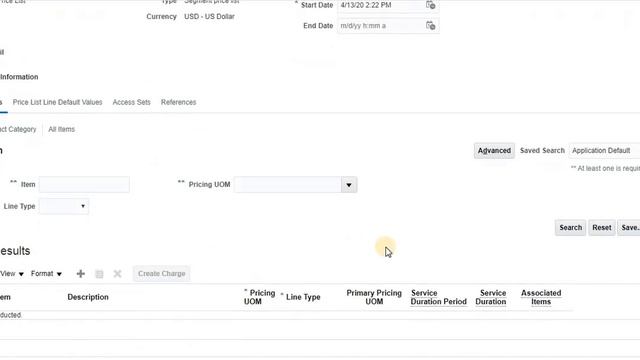Click the Description column header
The width and height of the screenshot is (640, 360).
88,297
